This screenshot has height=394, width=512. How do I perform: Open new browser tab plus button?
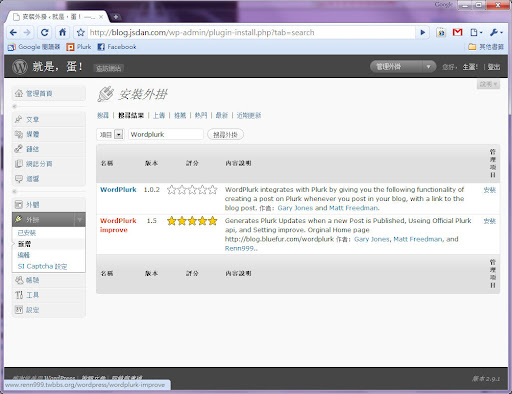tap(116, 17)
